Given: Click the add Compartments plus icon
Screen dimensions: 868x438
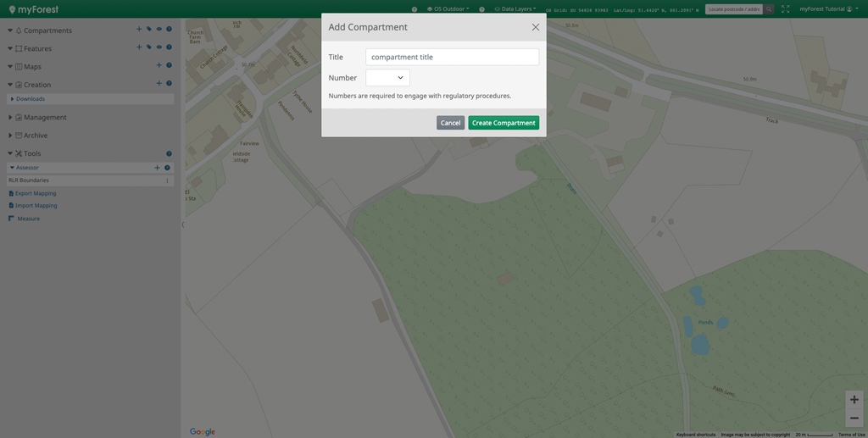Looking at the screenshot, I should pyautogui.click(x=139, y=30).
